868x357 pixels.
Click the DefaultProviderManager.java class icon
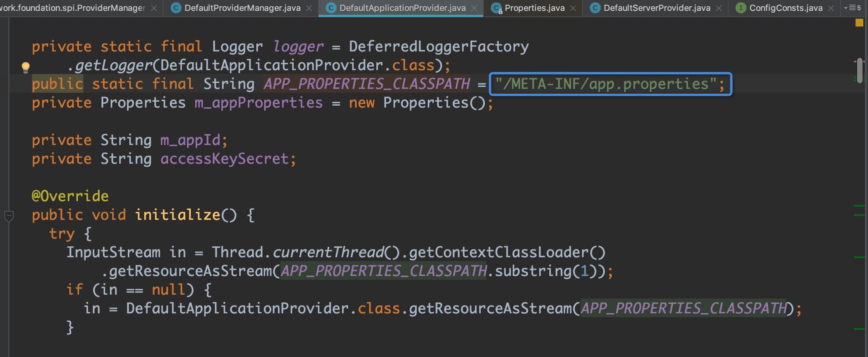(x=176, y=8)
